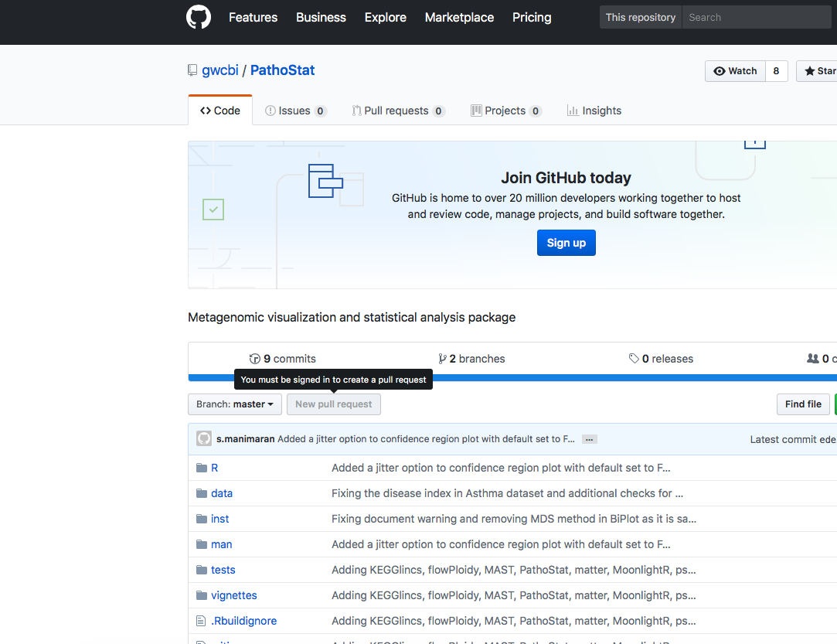Open the Branch: master dropdown
The height and width of the screenshot is (644, 837).
pos(235,404)
